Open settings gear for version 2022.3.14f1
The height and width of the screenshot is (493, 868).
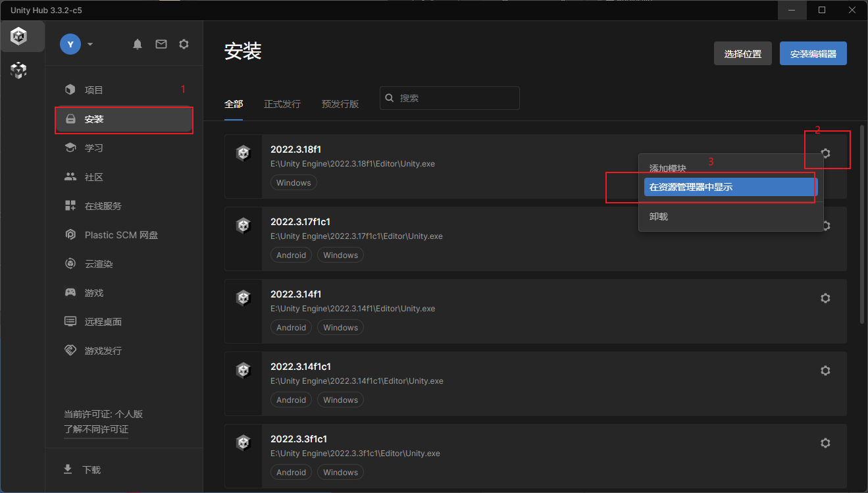(825, 298)
